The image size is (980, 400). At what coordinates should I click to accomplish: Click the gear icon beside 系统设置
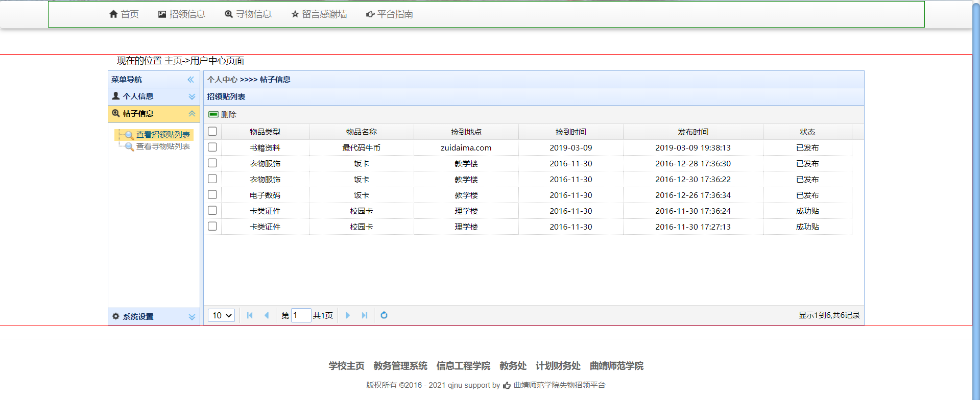coord(116,316)
